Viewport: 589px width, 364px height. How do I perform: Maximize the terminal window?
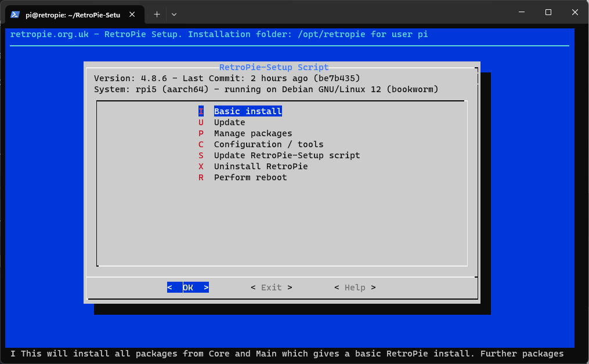tap(548, 12)
